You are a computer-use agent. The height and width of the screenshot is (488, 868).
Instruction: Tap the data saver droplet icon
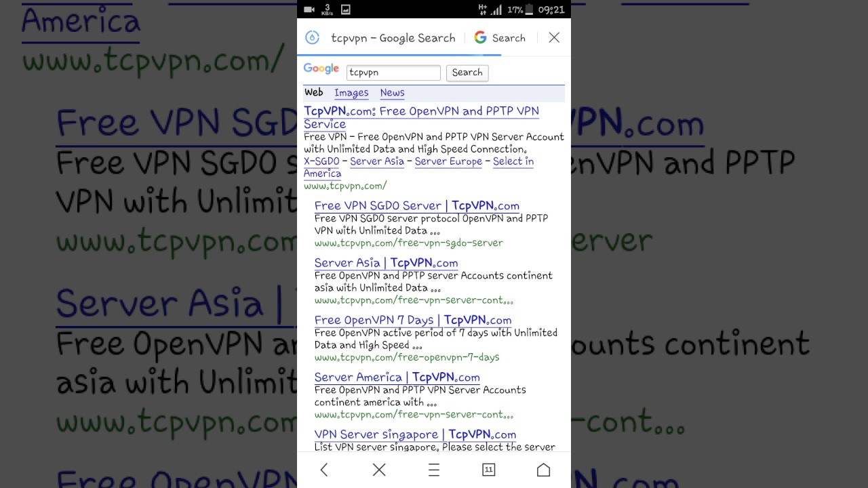[x=312, y=38]
